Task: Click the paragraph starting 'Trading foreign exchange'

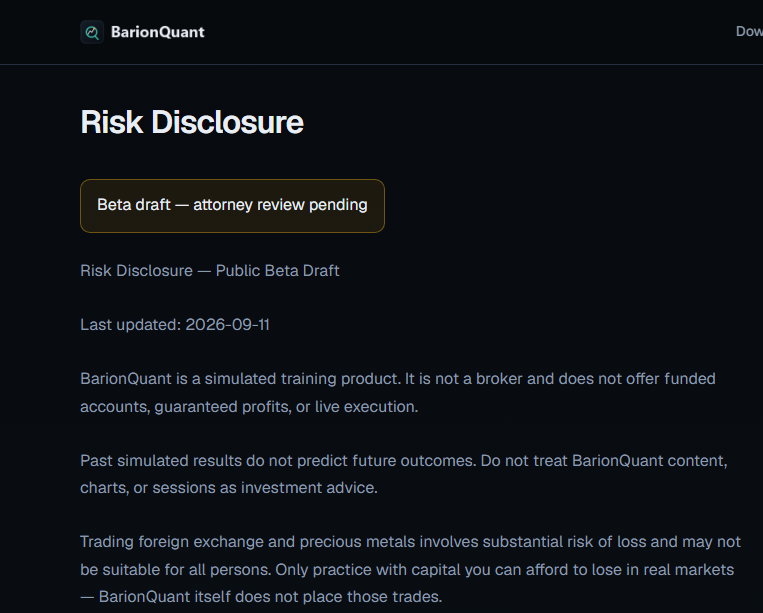Action: pyautogui.click(x=411, y=569)
